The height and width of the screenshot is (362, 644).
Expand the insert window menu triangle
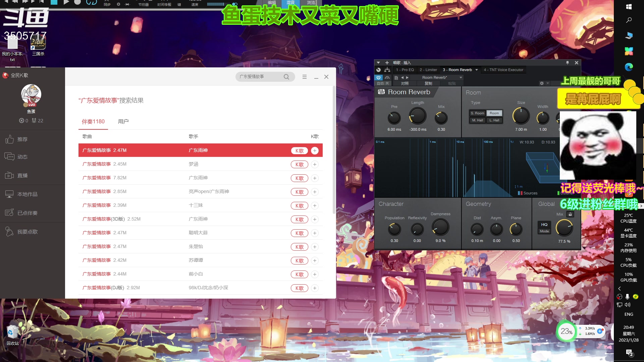tap(378, 63)
